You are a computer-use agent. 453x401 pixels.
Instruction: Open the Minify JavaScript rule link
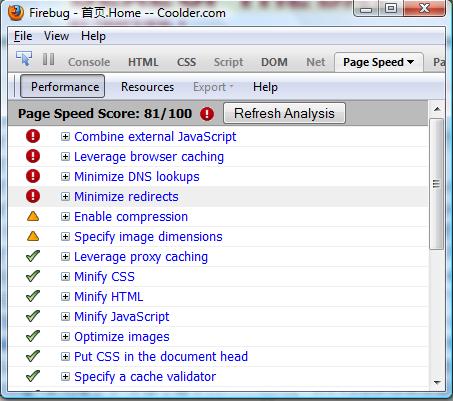coord(122,317)
